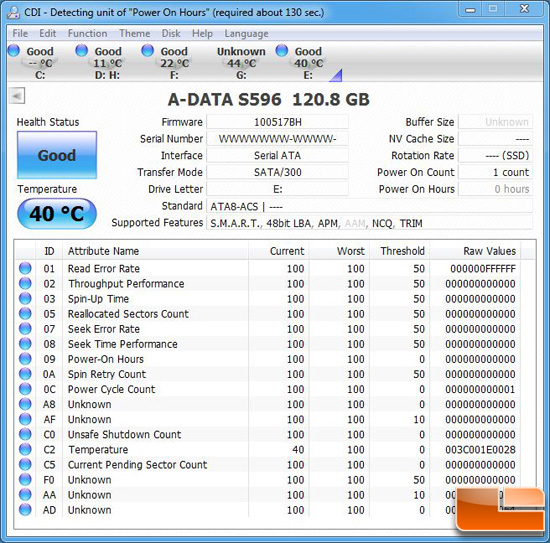Click the Power On Hours value
The image size is (550, 543).
[x=496, y=189]
